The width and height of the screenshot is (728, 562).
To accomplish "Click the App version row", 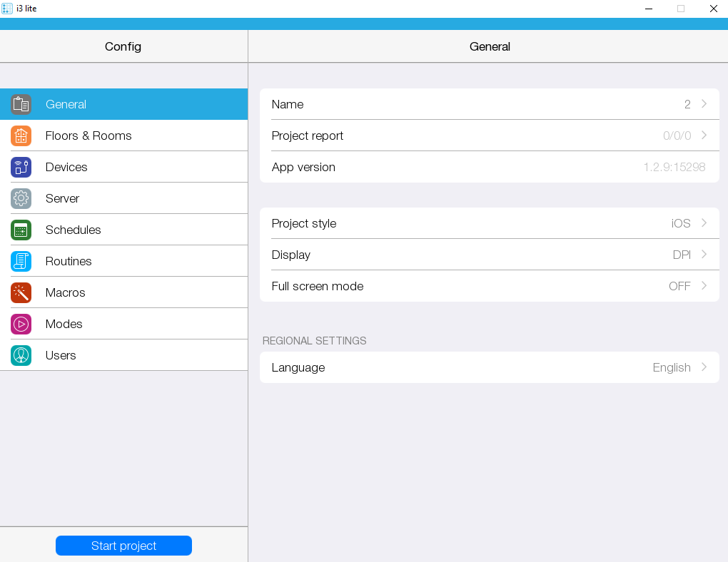I will coord(489,167).
